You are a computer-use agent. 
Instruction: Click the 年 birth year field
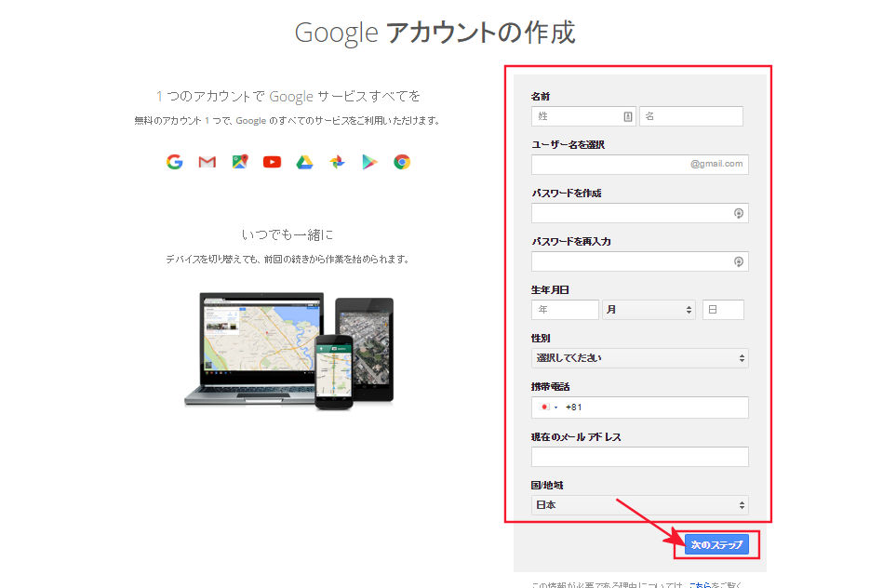pyautogui.click(x=565, y=310)
